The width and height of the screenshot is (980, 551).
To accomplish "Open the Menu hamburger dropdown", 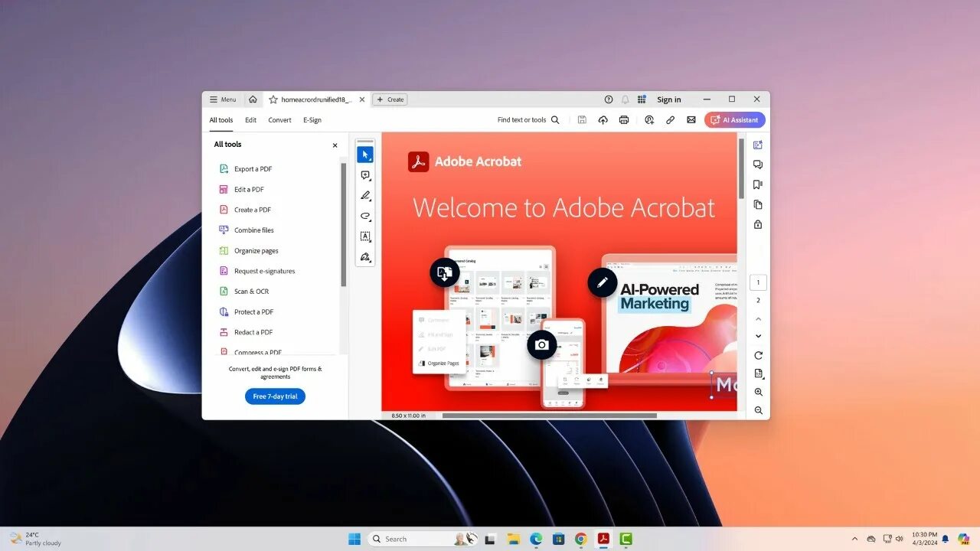I will pos(223,99).
